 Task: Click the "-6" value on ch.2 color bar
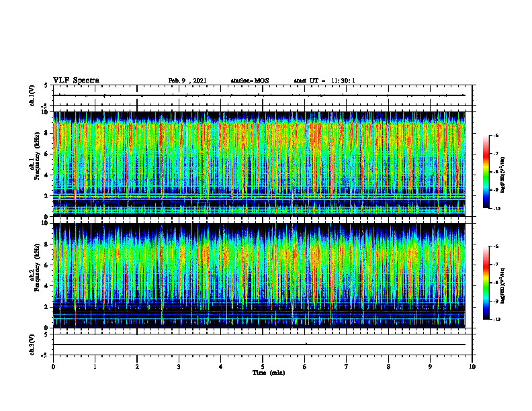496,246
